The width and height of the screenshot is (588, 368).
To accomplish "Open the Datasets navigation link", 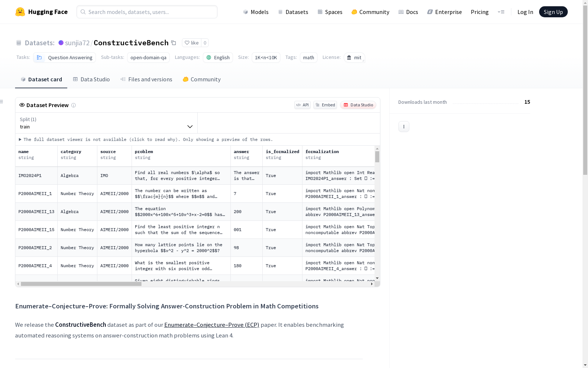I will tap(293, 12).
